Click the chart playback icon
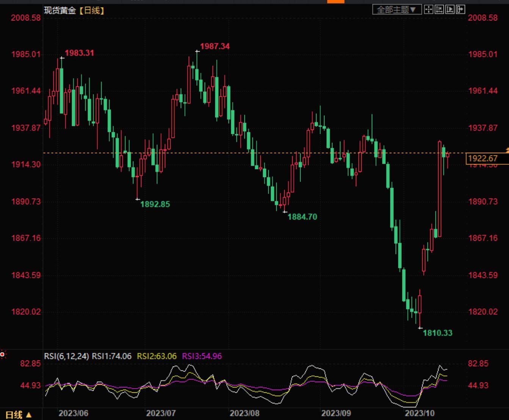 (x=450, y=9)
